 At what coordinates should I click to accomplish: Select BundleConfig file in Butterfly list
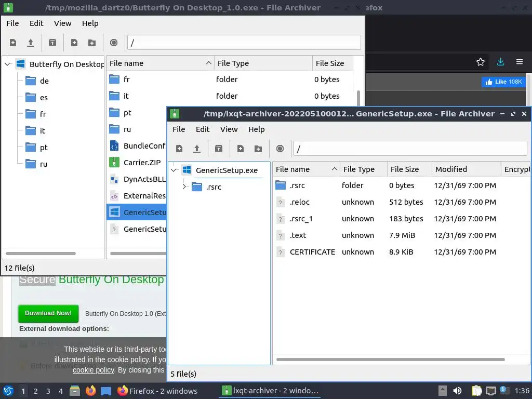click(137, 146)
